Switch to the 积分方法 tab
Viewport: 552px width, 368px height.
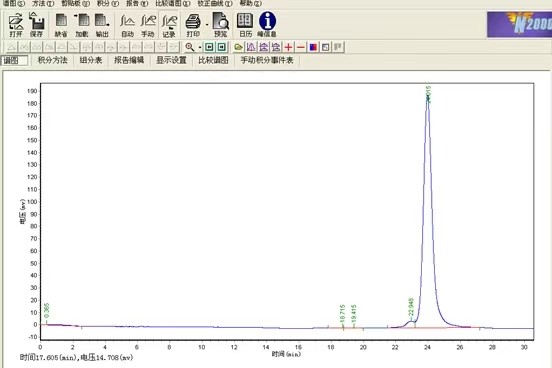coord(52,60)
